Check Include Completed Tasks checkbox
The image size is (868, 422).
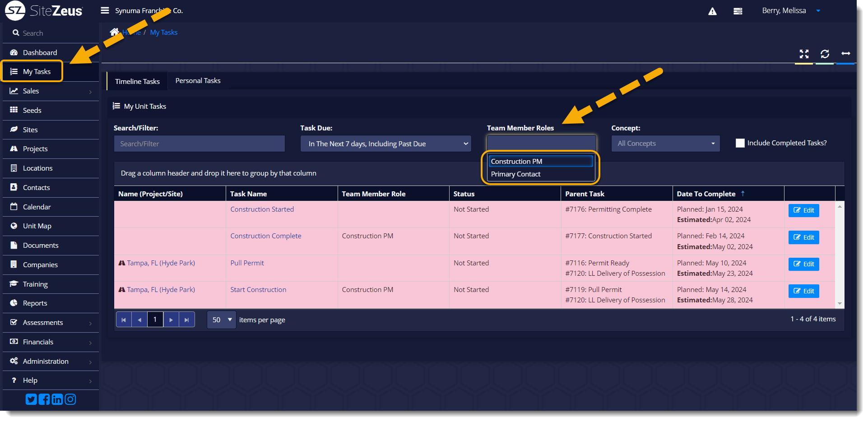click(740, 143)
